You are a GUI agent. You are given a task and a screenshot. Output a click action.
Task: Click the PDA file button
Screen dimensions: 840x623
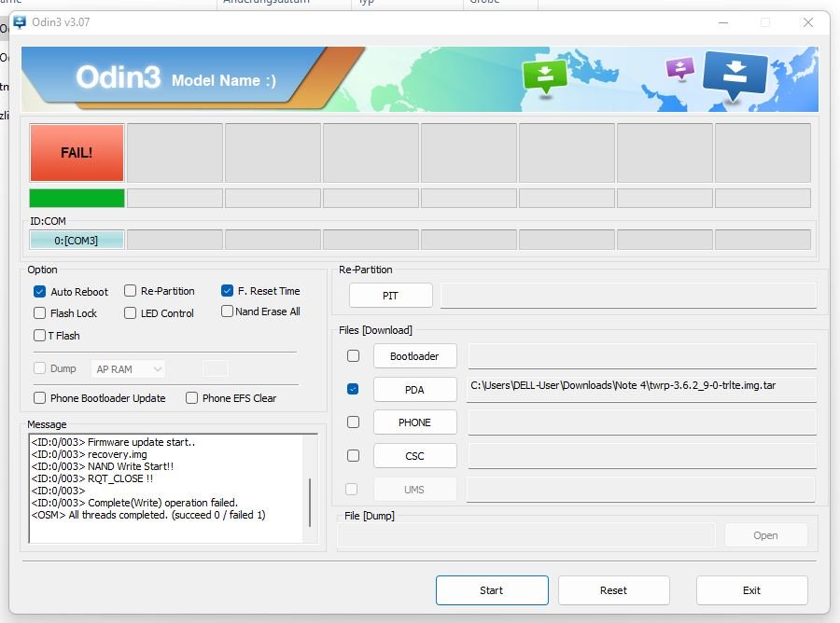414,390
